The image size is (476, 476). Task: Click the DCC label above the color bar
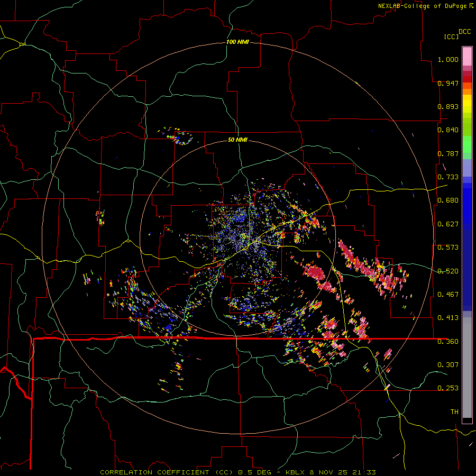(x=465, y=32)
